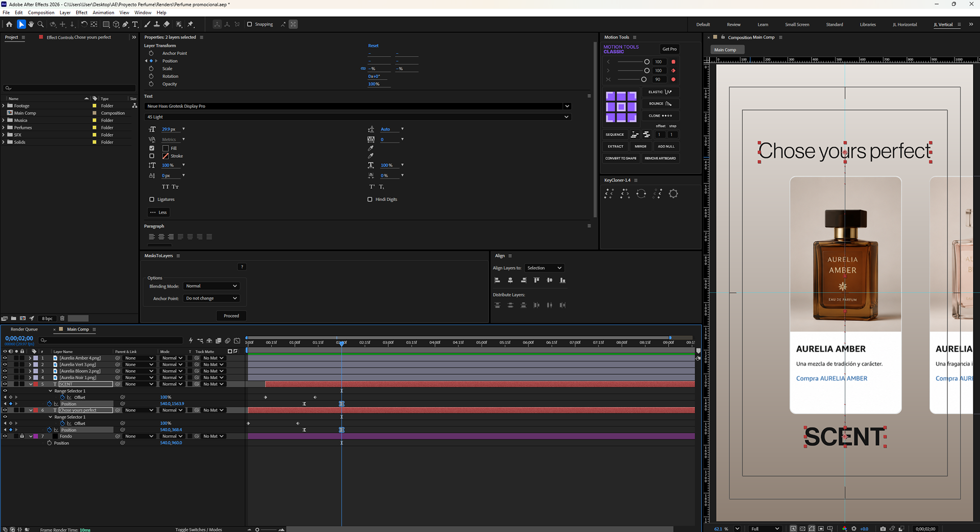Image resolution: width=980 pixels, height=532 pixels.
Task: Align layers to left edge in Align panel
Action: tap(497, 280)
